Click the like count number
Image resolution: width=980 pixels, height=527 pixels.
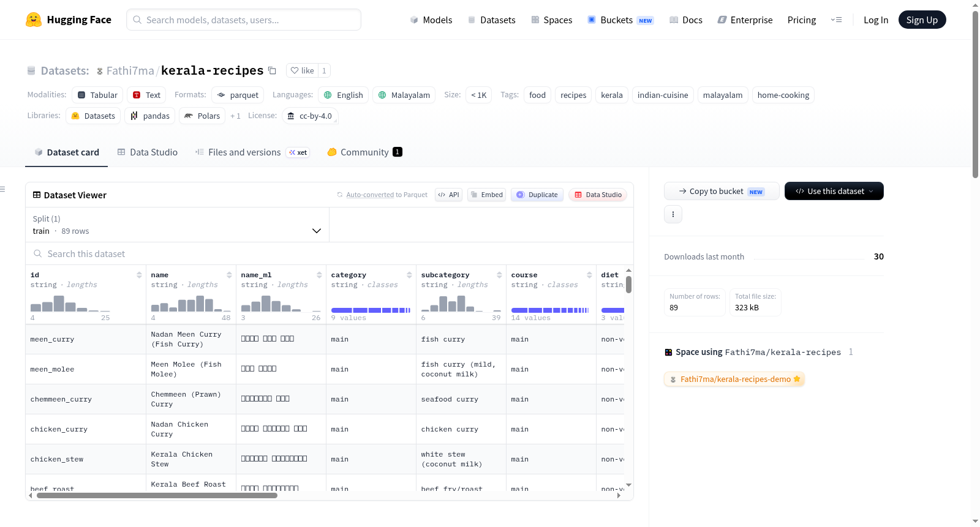click(x=324, y=70)
